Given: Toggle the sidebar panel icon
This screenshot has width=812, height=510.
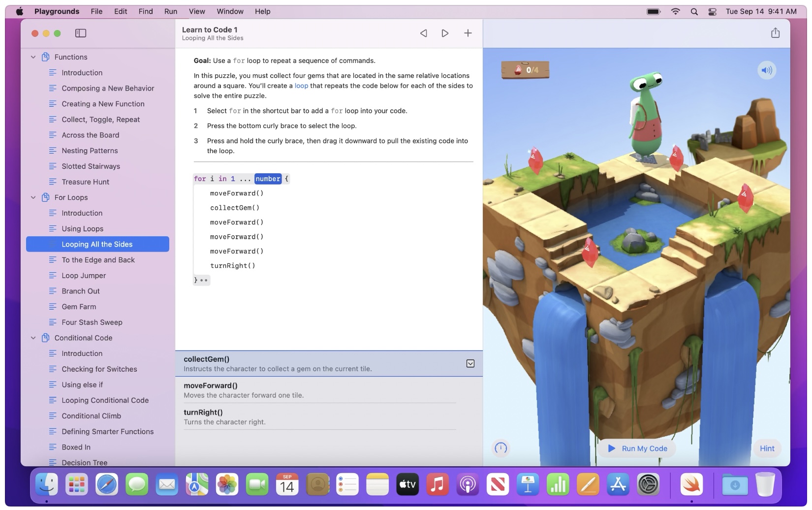Looking at the screenshot, I should [x=81, y=33].
